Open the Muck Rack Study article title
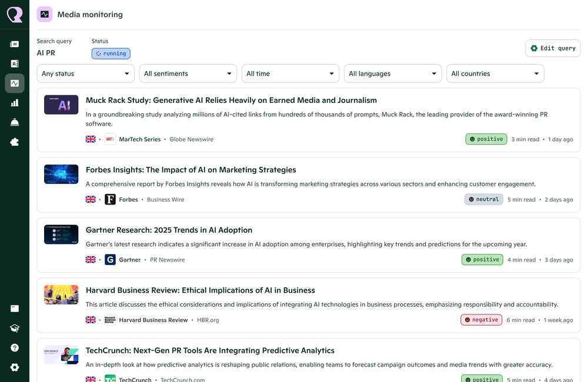 231,100
